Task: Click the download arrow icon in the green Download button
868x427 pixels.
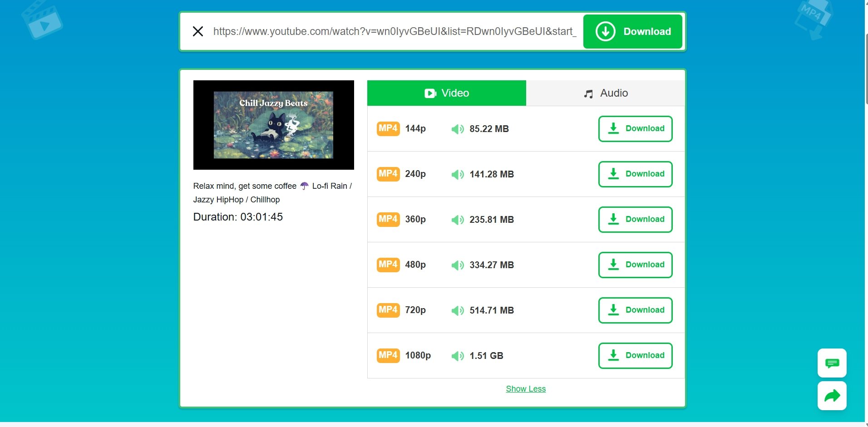Action: [606, 31]
